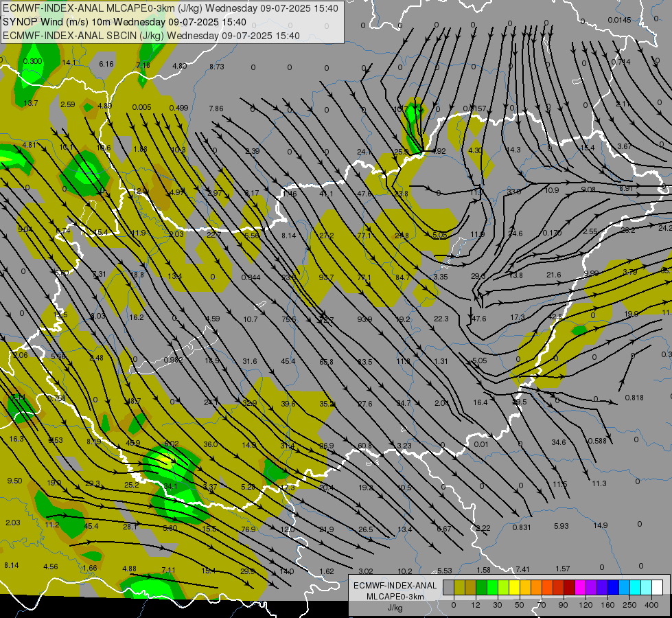Click the map value 0.844
Screen dimensions: 672x618
point(251,277)
